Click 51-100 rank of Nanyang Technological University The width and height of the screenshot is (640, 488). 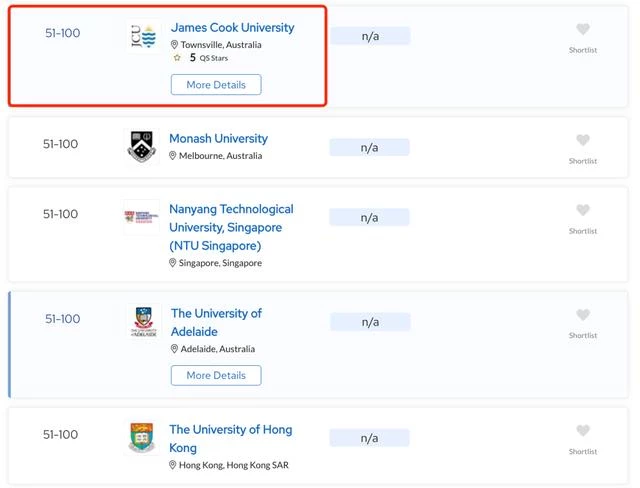(x=60, y=214)
